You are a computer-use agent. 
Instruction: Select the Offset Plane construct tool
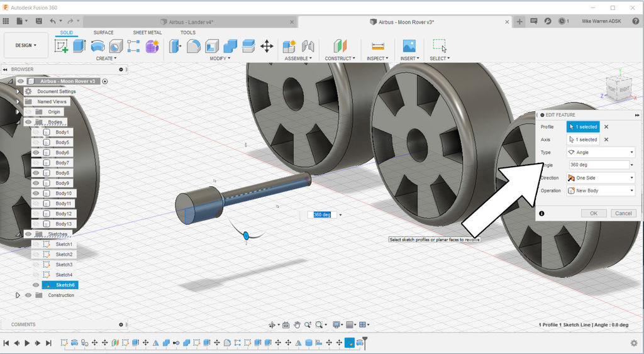340,46
